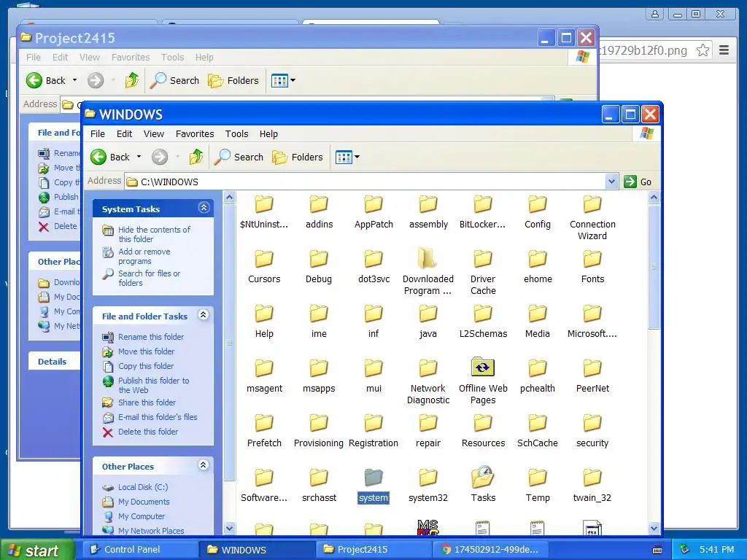The height and width of the screenshot is (560, 747).
Task: Open Back history dropdown arrow in WINDOWS
Action: [139, 157]
